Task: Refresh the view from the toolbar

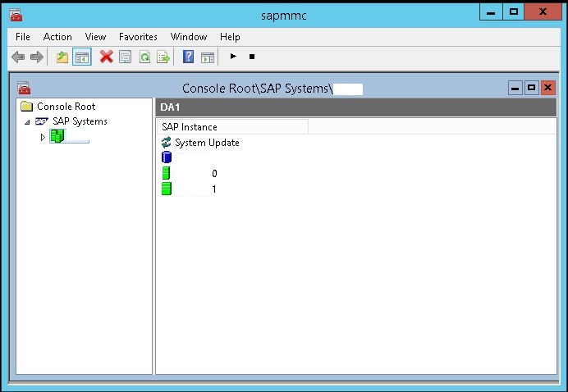Action: pyautogui.click(x=145, y=57)
